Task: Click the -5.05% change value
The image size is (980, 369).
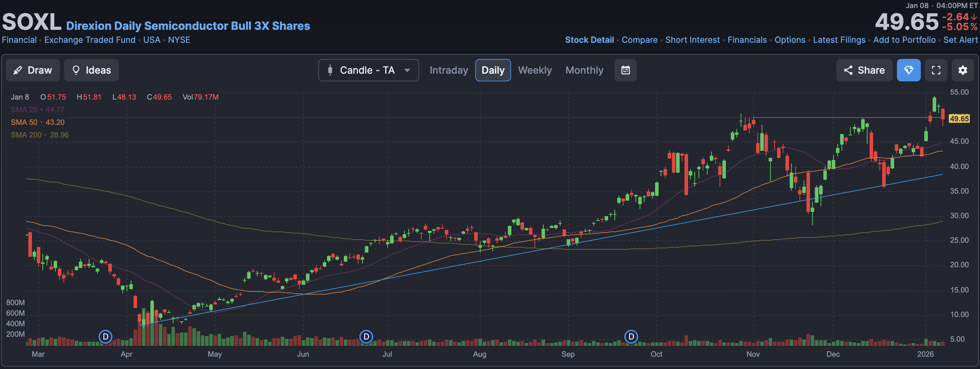Action: click(x=959, y=27)
